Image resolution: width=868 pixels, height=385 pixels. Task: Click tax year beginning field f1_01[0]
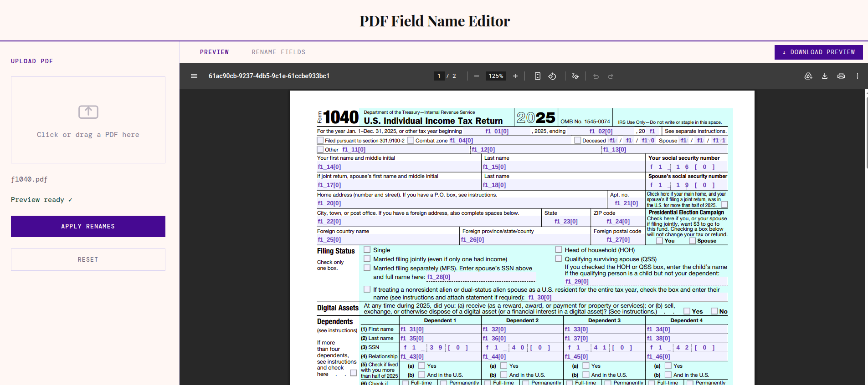click(x=497, y=131)
